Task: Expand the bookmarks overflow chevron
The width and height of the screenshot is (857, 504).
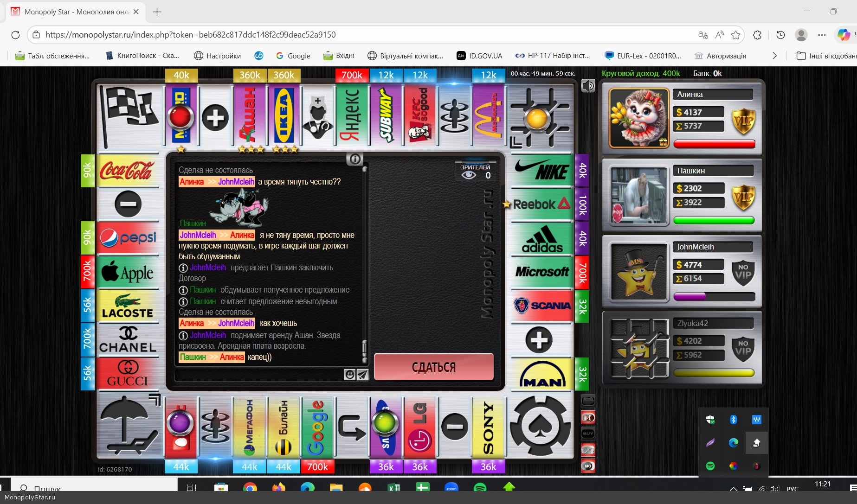Action: (774, 56)
